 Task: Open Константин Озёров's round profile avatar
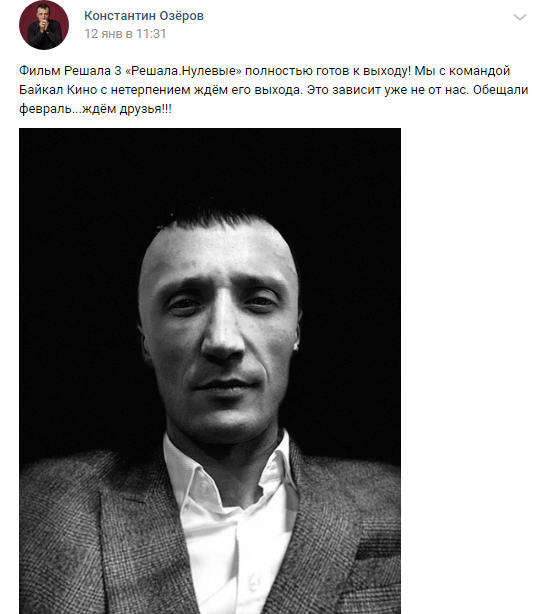(44, 25)
